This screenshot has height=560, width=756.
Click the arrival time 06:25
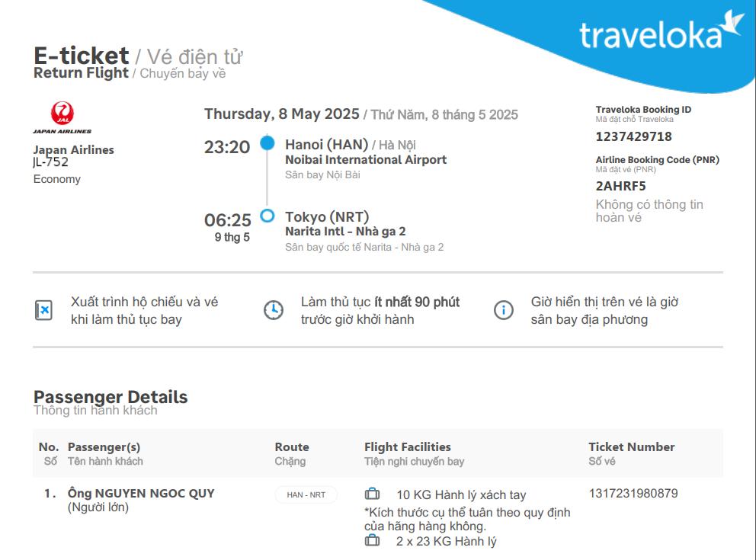227,220
